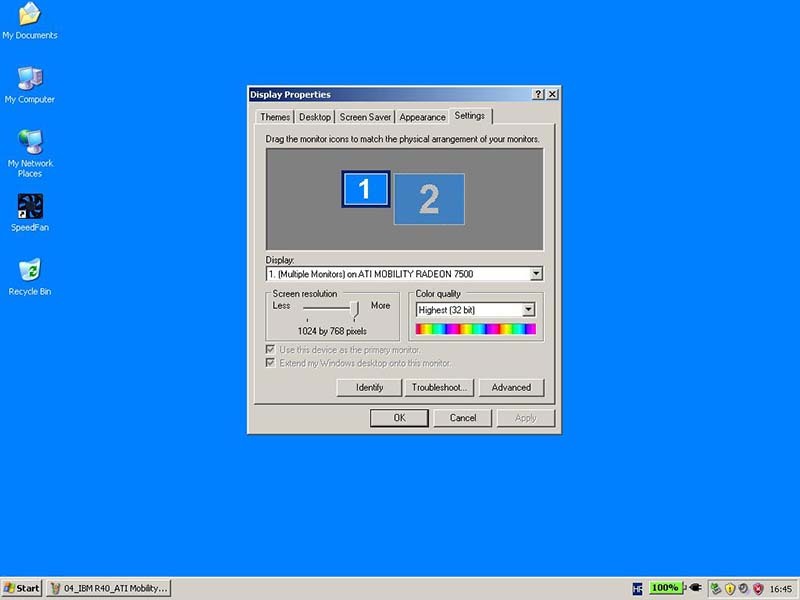
Task: Select the My Computer desktop icon
Action: coord(30,79)
